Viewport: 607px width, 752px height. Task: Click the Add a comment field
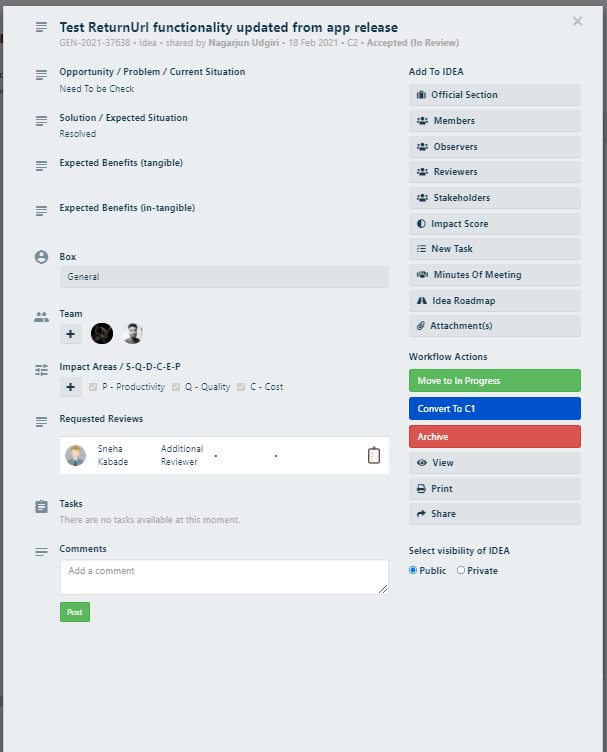pyautogui.click(x=224, y=577)
